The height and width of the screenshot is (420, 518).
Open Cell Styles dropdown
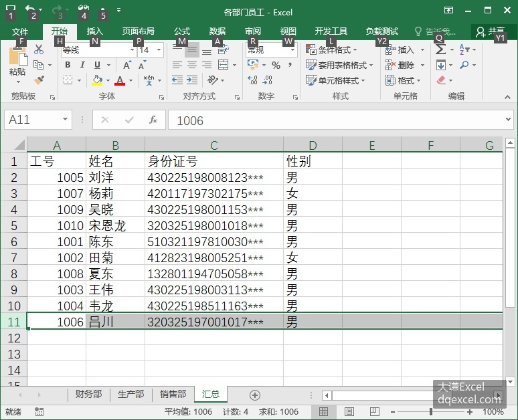pos(335,80)
